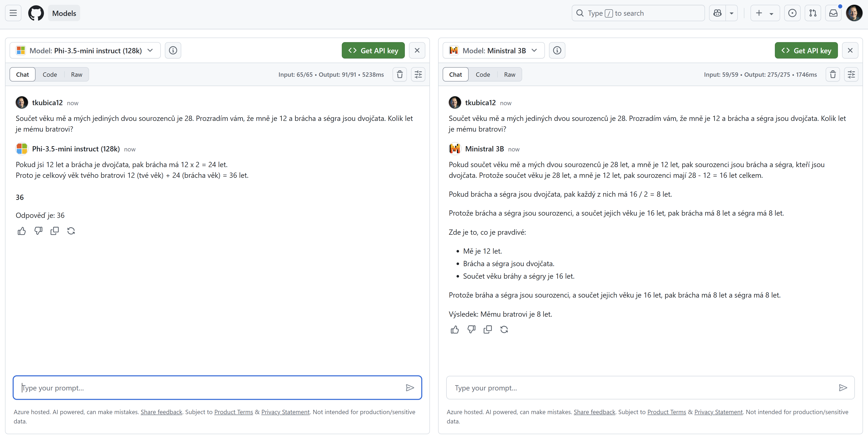Viewport: 868px width, 441px height.
Task: Switch to Code tab in Phi-3.5 panel
Action: [50, 74]
